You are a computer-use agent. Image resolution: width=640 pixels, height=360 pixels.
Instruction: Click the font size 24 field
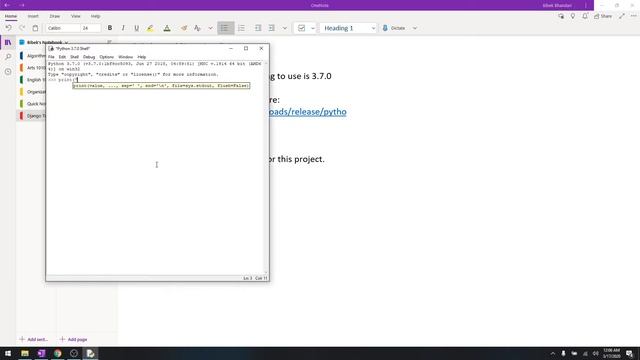[x=91, y=28]
